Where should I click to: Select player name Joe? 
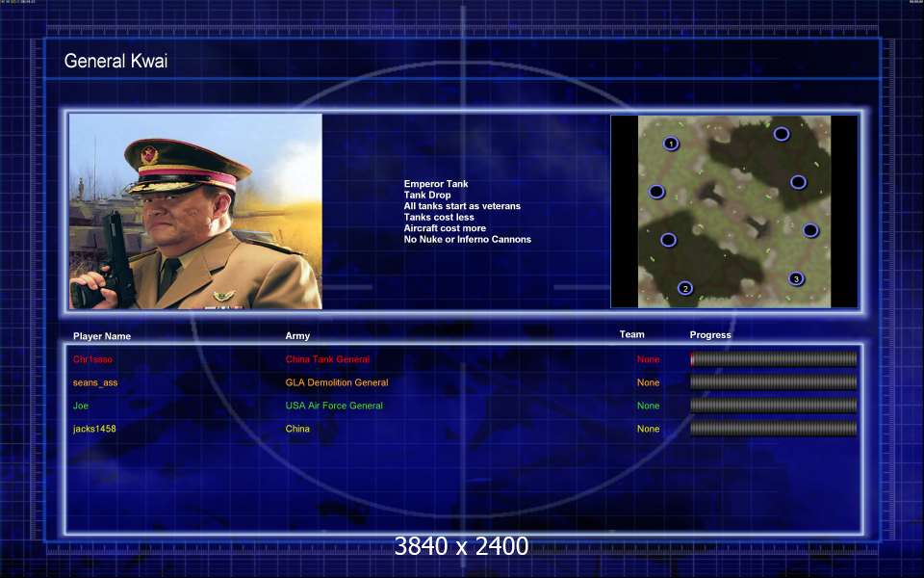coord(81,406)
